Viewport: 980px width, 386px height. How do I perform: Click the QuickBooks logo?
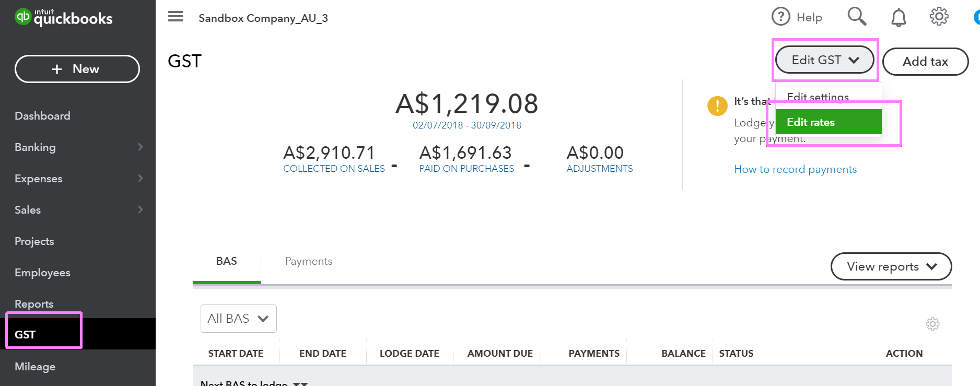point(64,17)
